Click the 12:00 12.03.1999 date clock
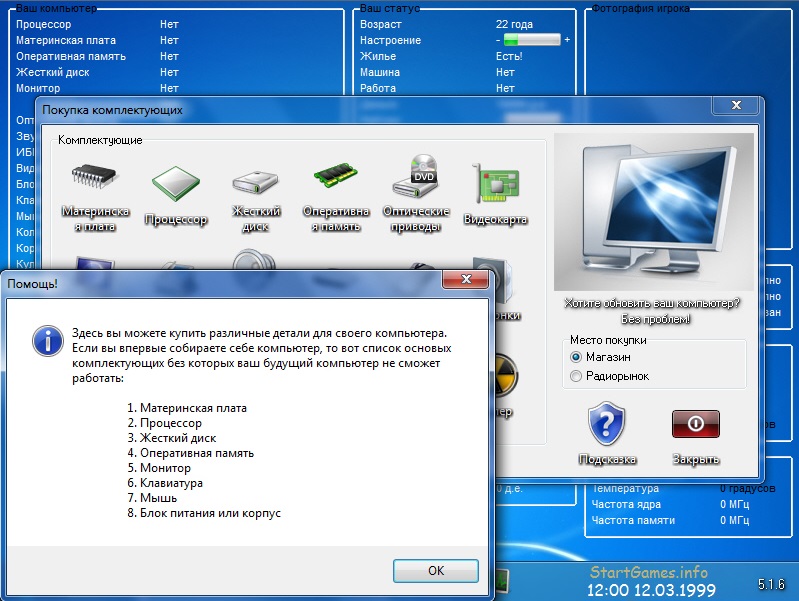The width and height of the screenshot is (799, 601). [x=649, y=590]
